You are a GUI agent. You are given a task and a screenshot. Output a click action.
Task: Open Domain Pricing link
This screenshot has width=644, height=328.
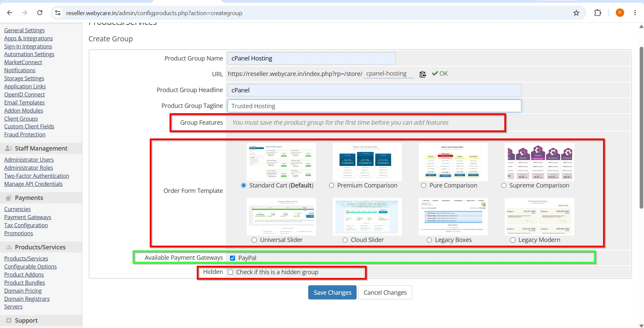[x=23, y=291]
